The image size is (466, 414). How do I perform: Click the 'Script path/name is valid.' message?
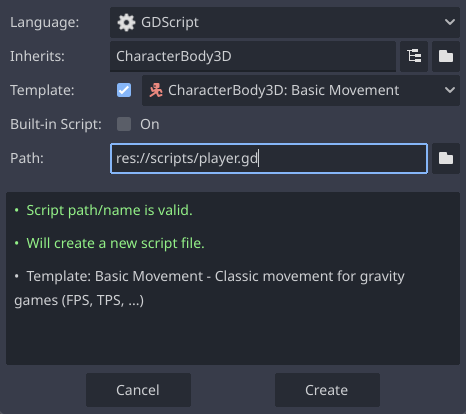click(x=109, y=210)
